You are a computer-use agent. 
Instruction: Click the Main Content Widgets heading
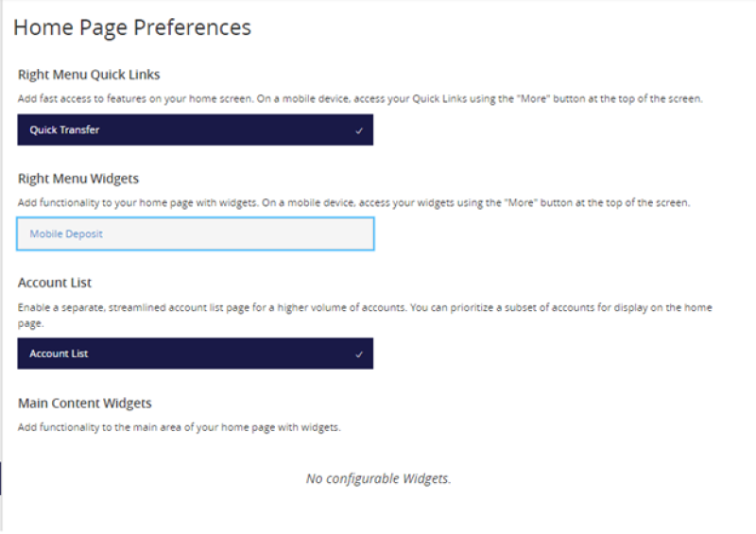[85, 404]
